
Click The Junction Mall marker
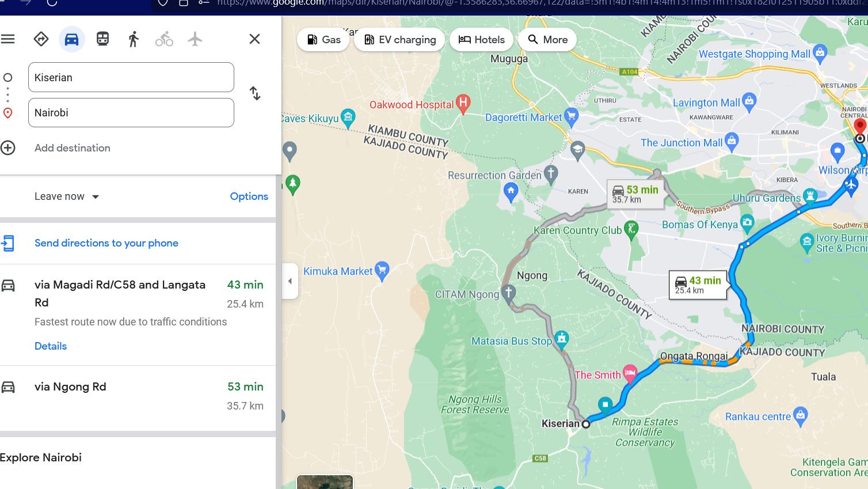tap(732, 142)
